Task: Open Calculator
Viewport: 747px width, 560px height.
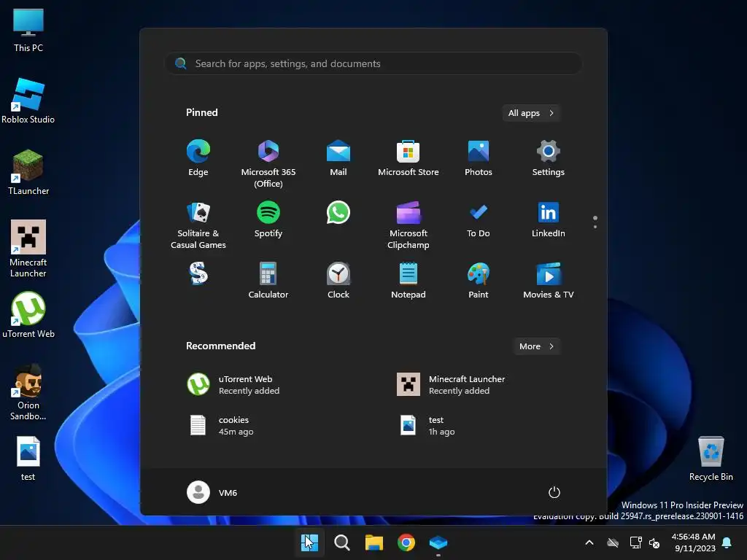Action: [x=268, y=281]
